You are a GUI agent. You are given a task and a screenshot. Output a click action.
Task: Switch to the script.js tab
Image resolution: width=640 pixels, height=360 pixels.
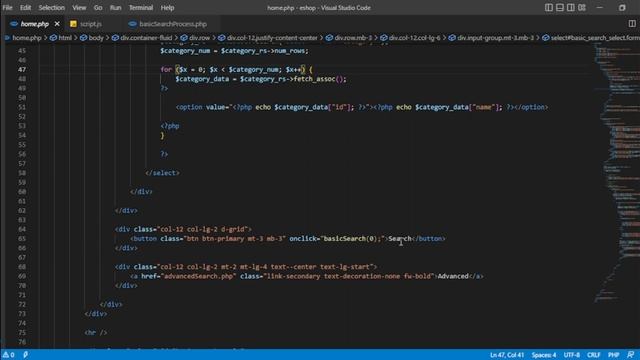[91, 24]
